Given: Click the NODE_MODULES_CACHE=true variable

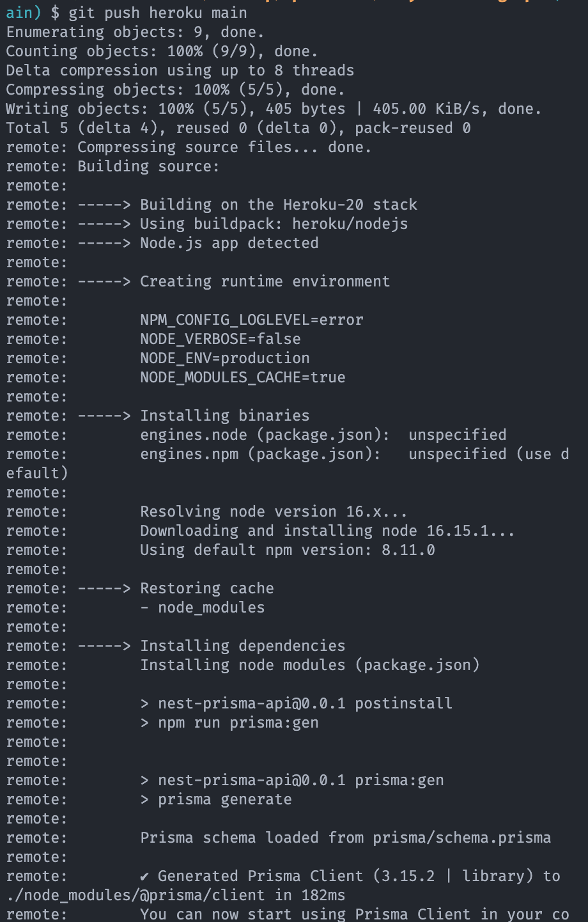Looking at the screenshot, I should pyautogui.click(x=242, y=377).
